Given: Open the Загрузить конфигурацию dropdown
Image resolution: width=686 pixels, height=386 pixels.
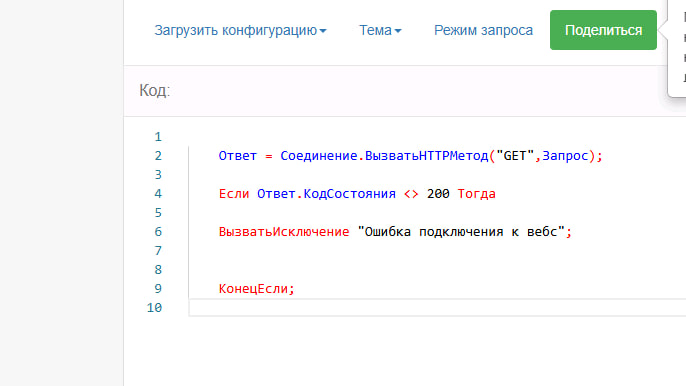Looking at the screenshot, I should point(240,30).
